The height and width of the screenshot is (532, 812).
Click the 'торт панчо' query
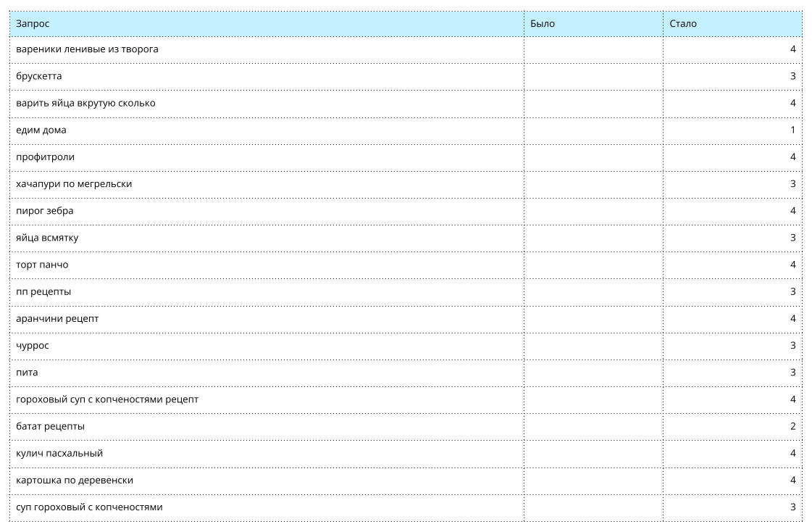[x=42, y=265]
